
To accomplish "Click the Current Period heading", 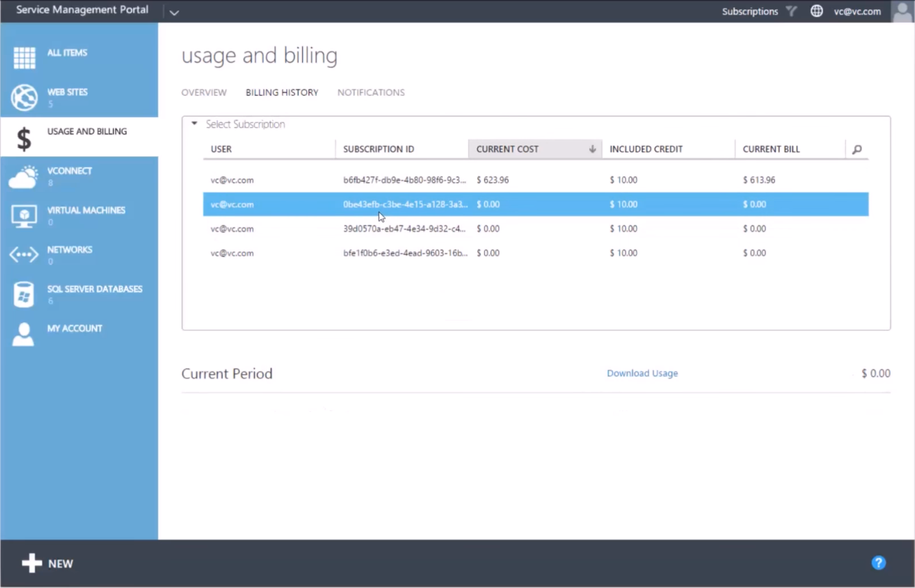I will tap(227, 373).
